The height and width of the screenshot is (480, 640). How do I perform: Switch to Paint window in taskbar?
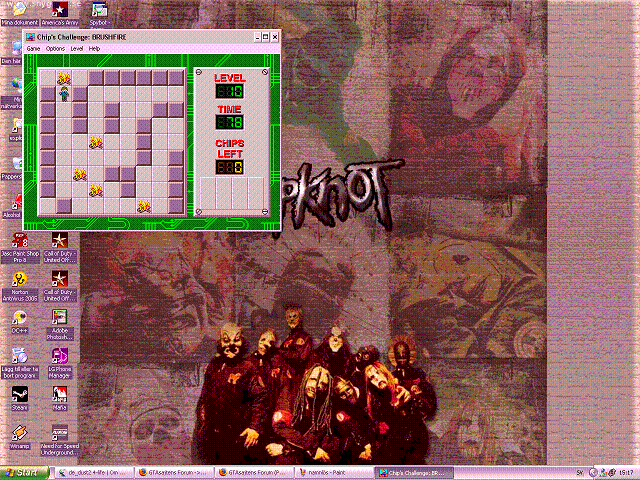click(x=339, y=471)
